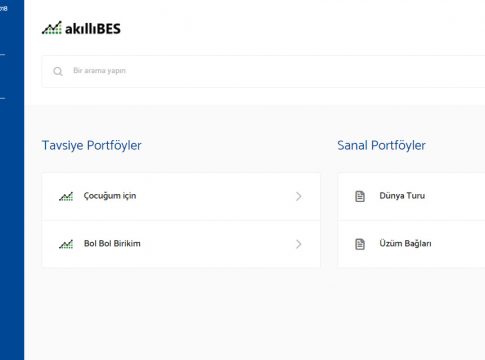The height and width of the screenshot is (360, 485).
Task: Click the blue left sidebar panel
Action: (12, 180)
